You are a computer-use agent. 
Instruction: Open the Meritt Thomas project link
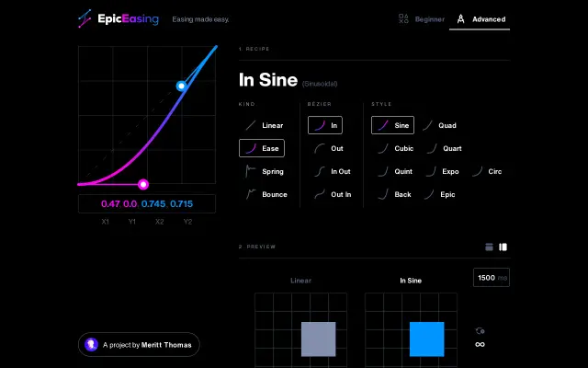[x=139, y=345]
